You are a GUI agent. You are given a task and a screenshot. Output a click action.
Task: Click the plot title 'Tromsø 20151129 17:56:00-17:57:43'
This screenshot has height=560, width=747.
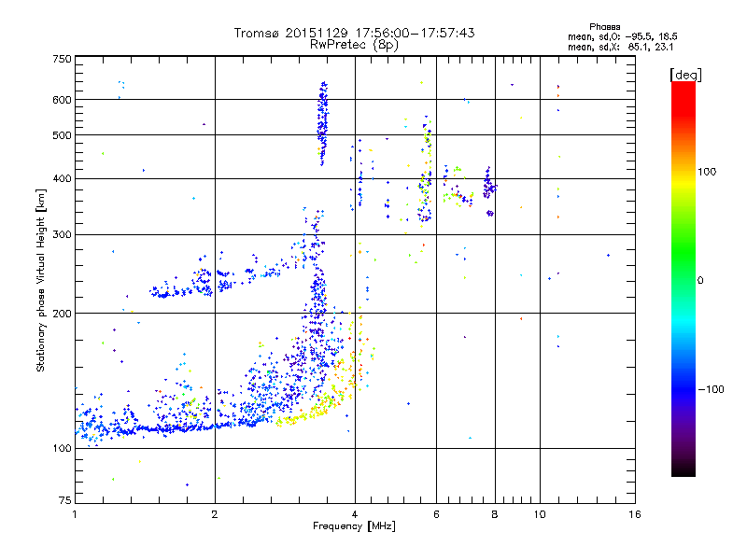(x=354, y=33)
